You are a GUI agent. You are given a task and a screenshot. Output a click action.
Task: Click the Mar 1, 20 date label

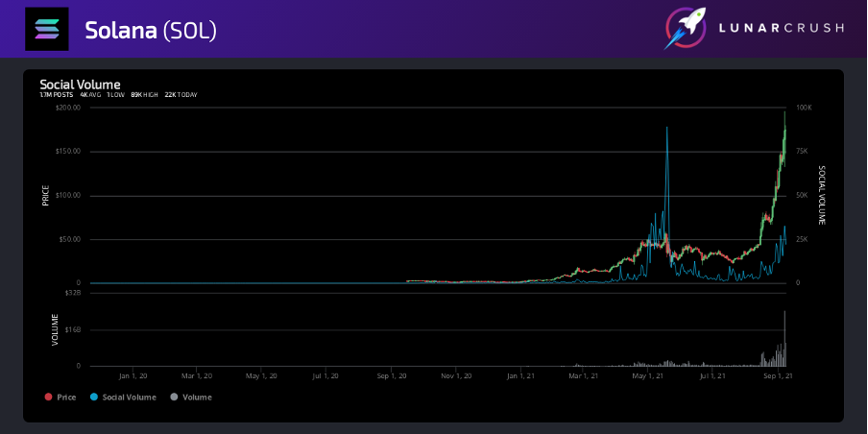click(x=197, y=376)
